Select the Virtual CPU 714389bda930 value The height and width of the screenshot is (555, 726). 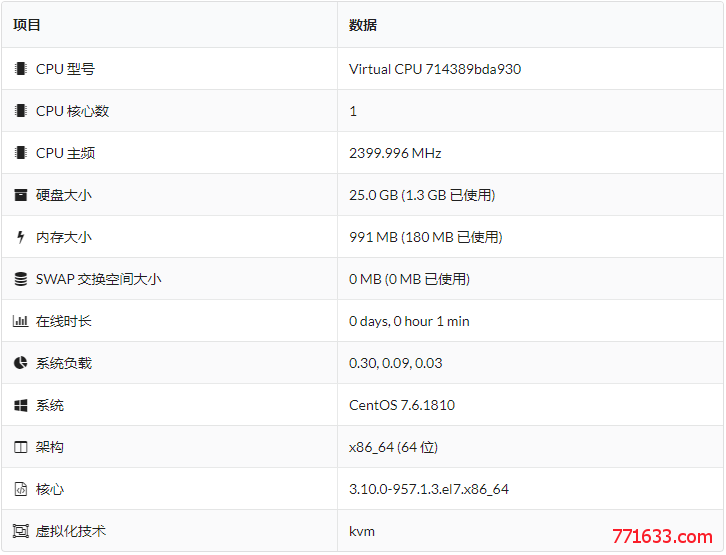pyautogui.click(x=435, y=69)
